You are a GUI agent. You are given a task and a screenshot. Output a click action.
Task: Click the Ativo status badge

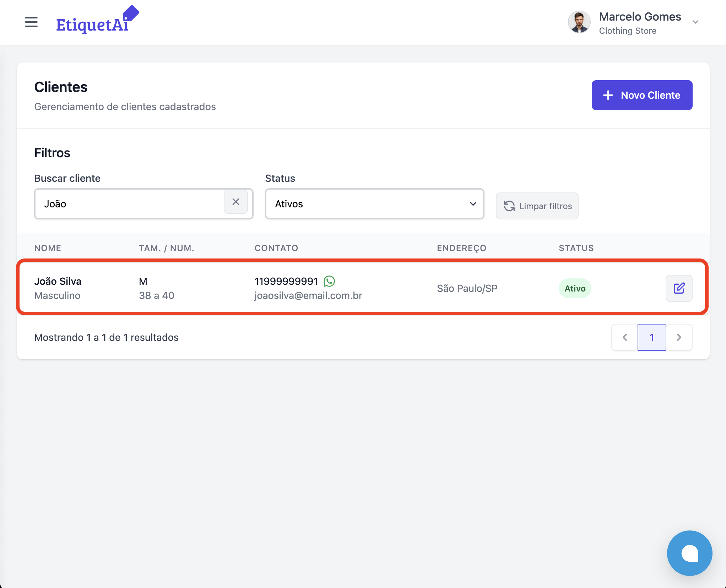[x=574, y=288]
